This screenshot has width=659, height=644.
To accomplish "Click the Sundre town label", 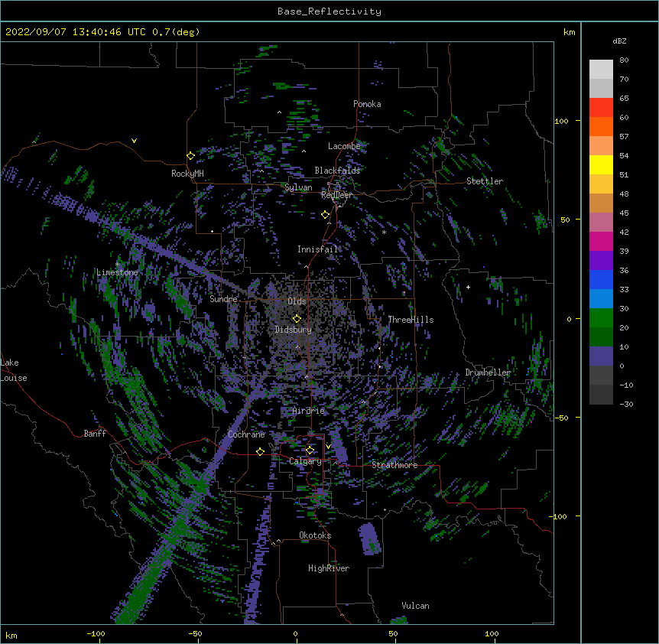I will point(223,299).
